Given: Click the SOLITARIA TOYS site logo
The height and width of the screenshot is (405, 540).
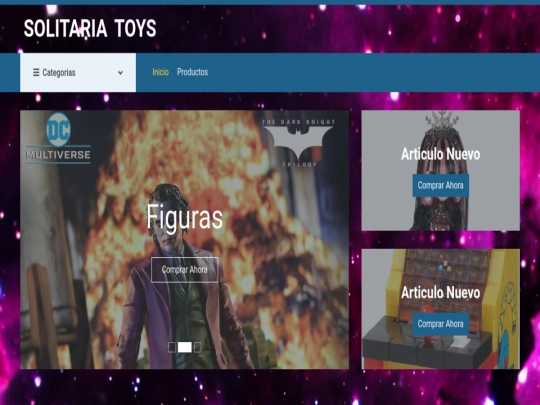Looking at the screenshot, I should (x=90, y=28).
